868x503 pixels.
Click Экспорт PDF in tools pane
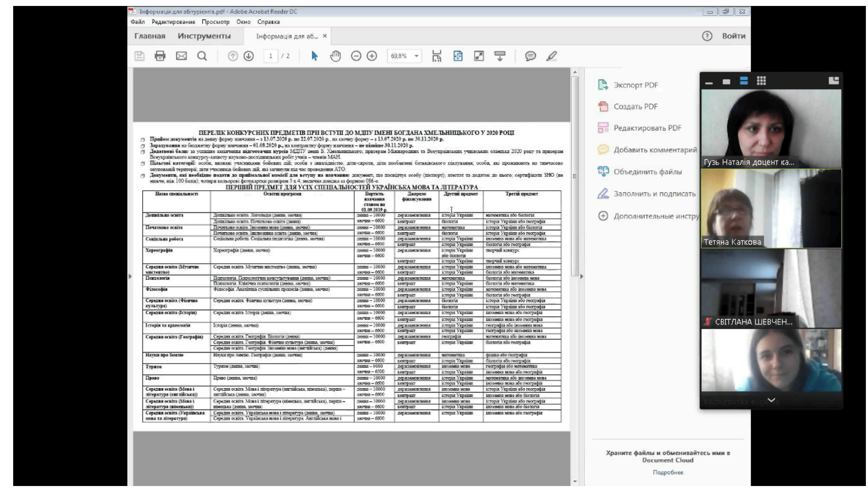pos(636,85)
